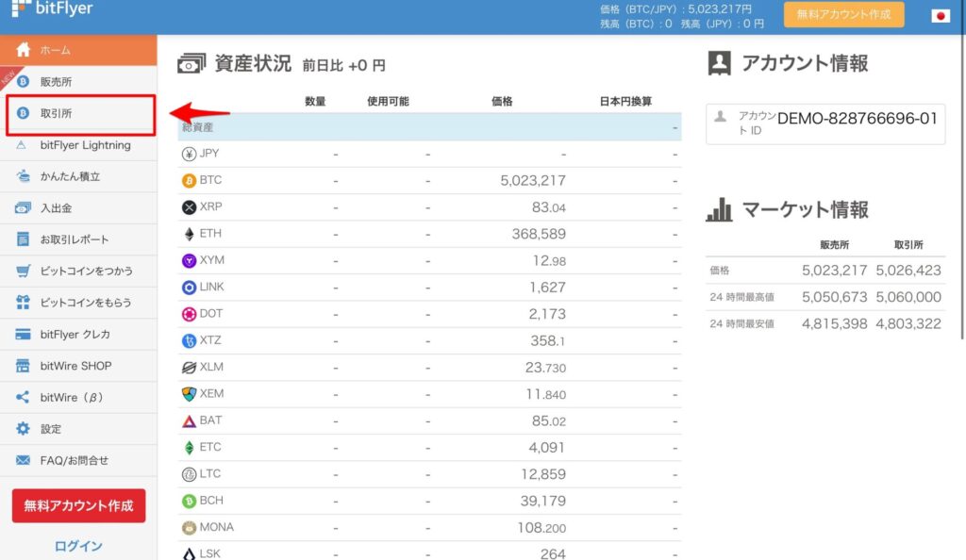Open 取引所 in the sidebar
The height and width of the screenshot is (560, 966).
click(80, 114)
